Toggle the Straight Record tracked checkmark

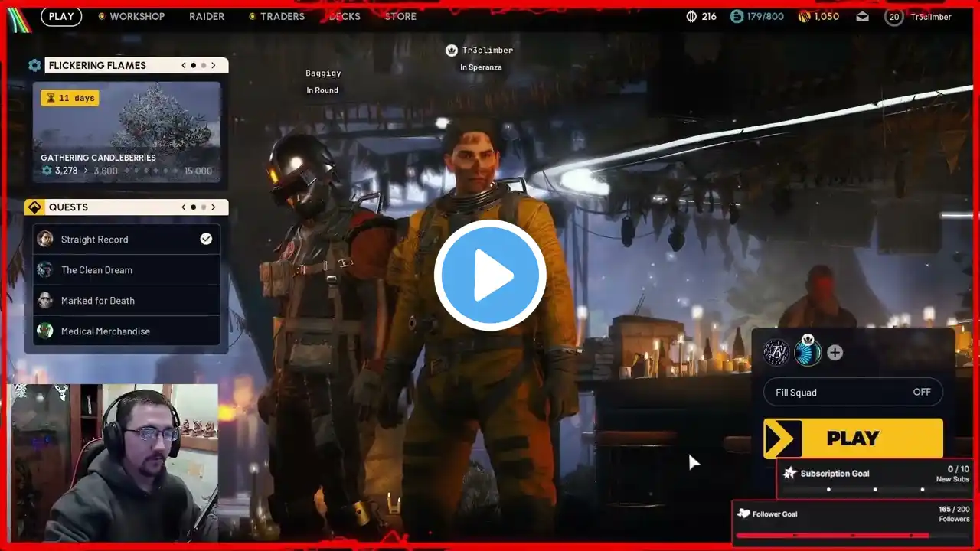click(206, 239)
